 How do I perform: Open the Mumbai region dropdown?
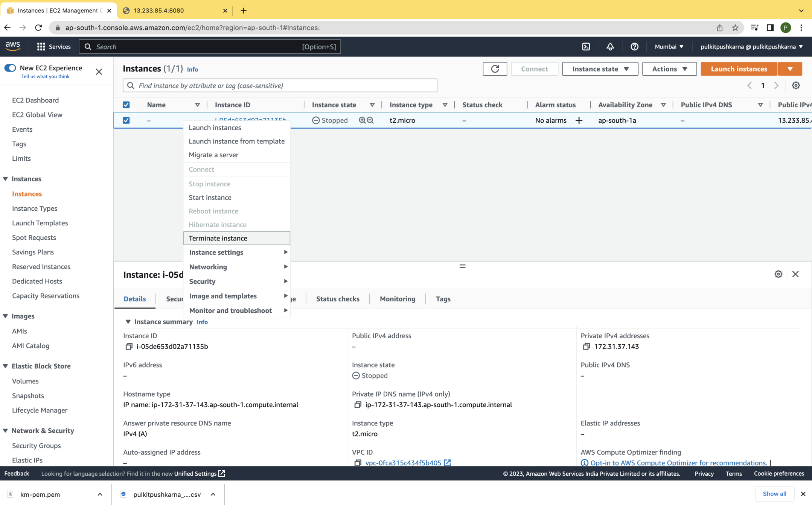tap(669, 47)
